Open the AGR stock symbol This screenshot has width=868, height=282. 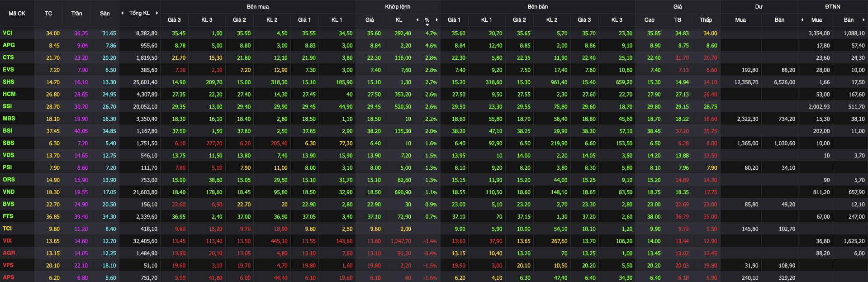click(9, 253)
